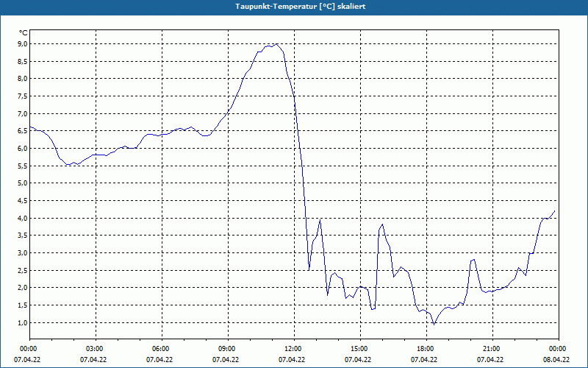The width and height of the screenshot is (588, 368).
Task: Click the '07.04.22' date under 09:00
Action: tap(226, 360)
